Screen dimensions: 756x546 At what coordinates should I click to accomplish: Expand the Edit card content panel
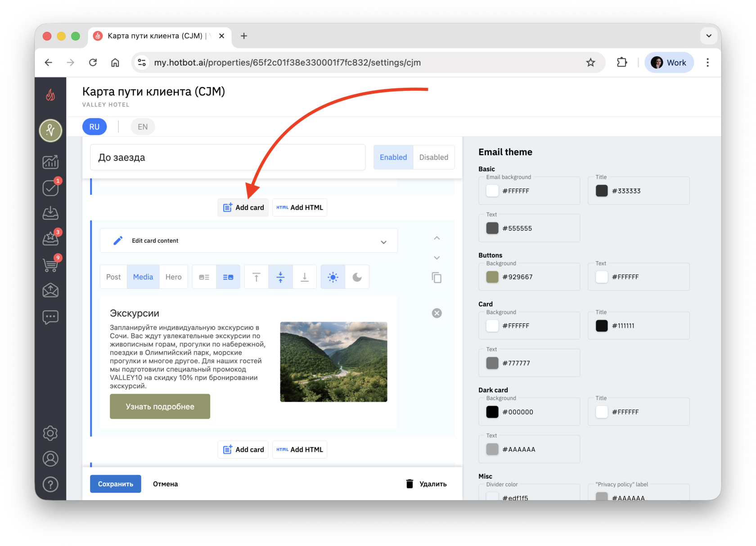point(249,241)
